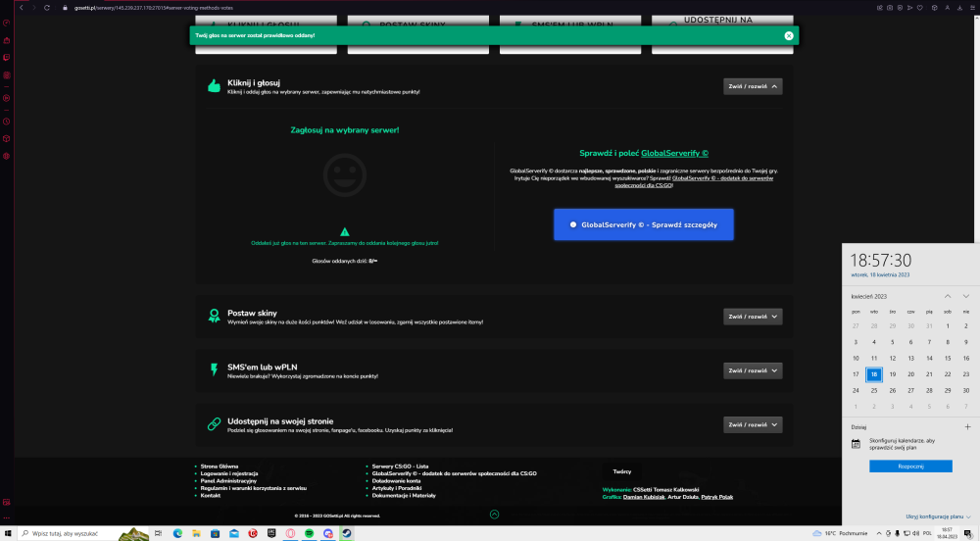Show hidden system tray icons chevron
The image size is (980, 541).
(879, 533)
